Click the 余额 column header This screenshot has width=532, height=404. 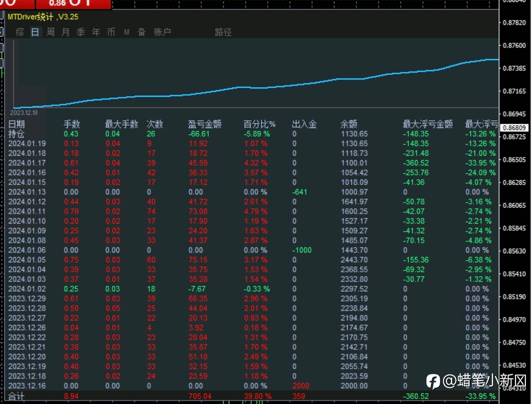[x=349, y=124]
